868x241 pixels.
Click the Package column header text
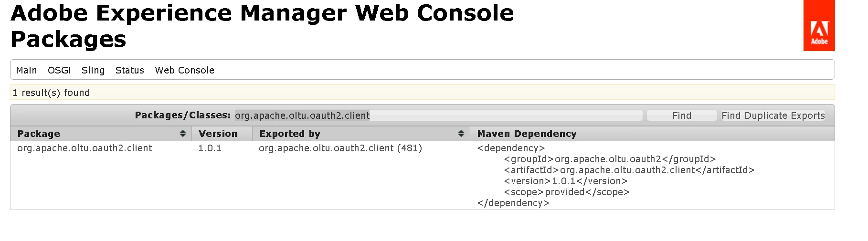pos(39,134)
